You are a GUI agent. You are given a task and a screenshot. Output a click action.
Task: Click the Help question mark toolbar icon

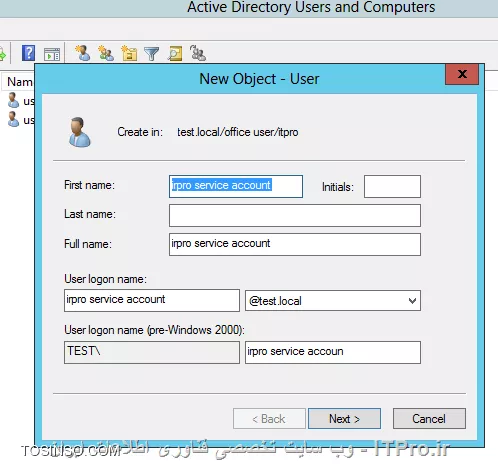28,53
